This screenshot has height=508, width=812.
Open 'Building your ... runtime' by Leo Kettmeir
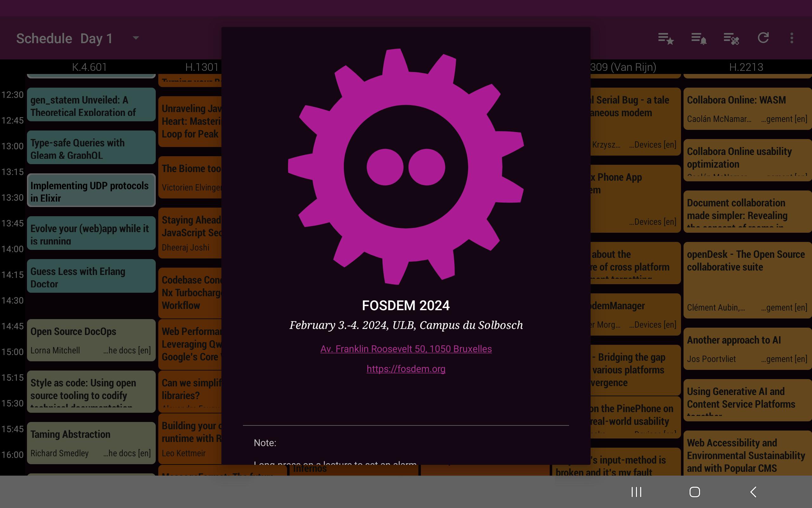pyautogui.click(x=190, y=439)
